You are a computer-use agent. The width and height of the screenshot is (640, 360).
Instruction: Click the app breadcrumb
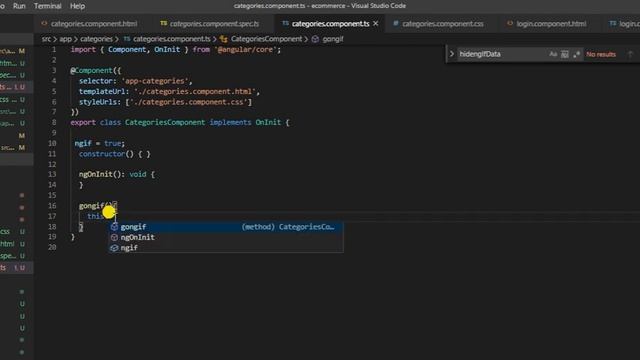coord(65,39)
